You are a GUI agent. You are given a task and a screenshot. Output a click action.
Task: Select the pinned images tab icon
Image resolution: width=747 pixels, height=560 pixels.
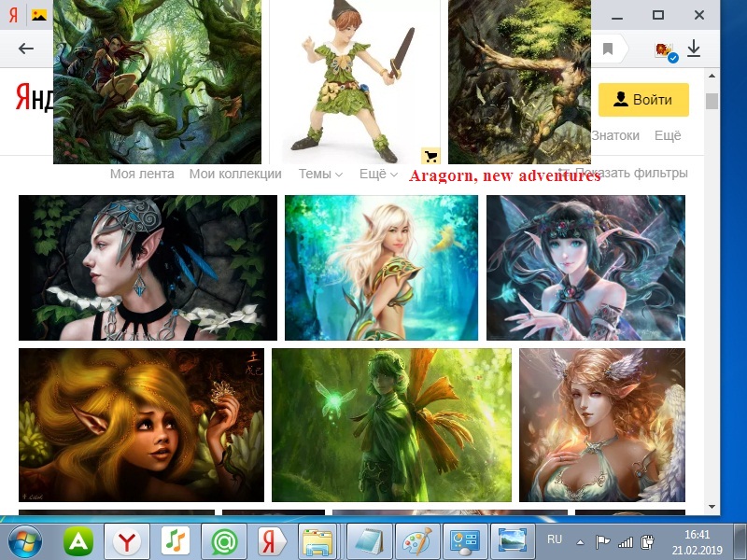(39, 15)
